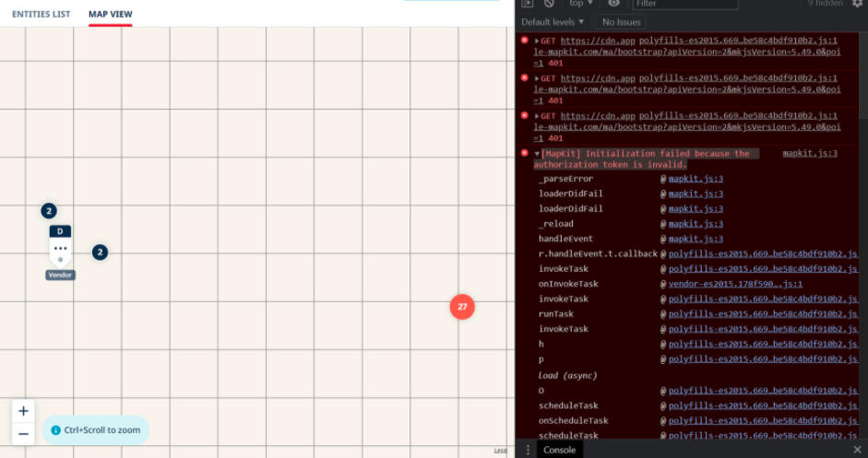Viewport: 868px width, 458px height.
Task: Click the first red error icon in console
Action: [x=525, y=41]
